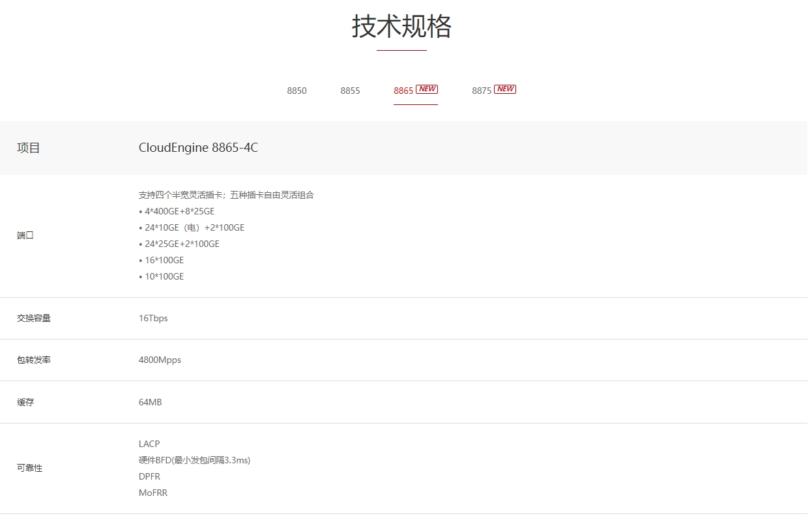Select the 支持四个半宽灵活插卡 description line
812x520 pixels.
[x=226, y=195]
